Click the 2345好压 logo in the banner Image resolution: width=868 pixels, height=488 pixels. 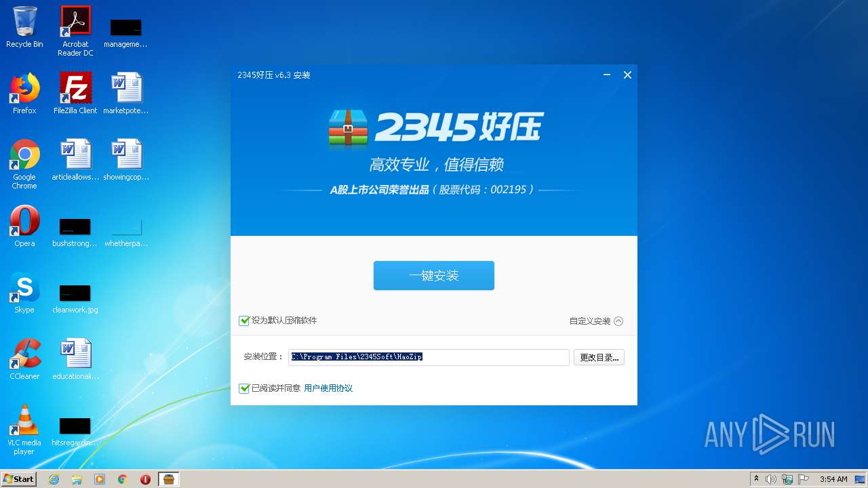tap(435, 127)
